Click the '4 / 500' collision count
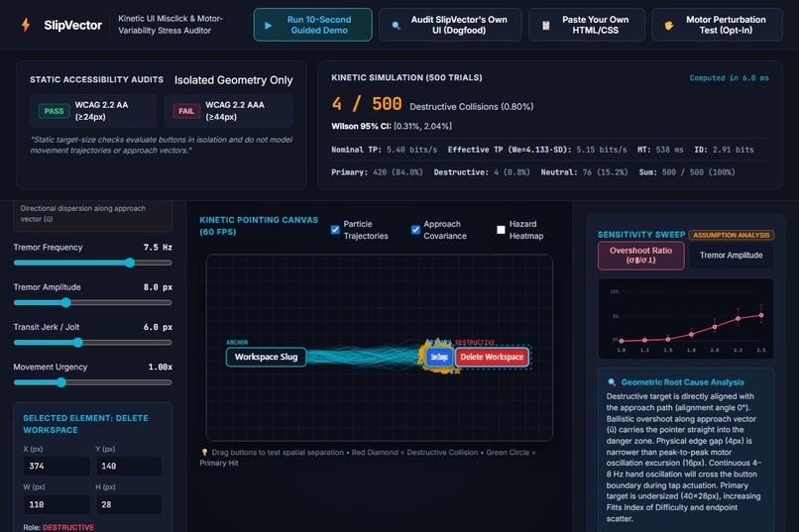The image size is (799, 532). [367, 104]
